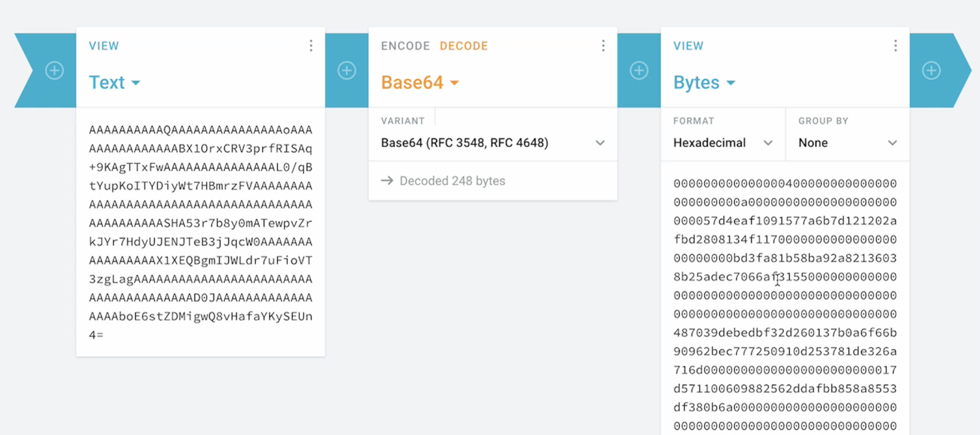Add a brick between Base64 and Bytes
The image size is (980, 435).
click(639, 70)
